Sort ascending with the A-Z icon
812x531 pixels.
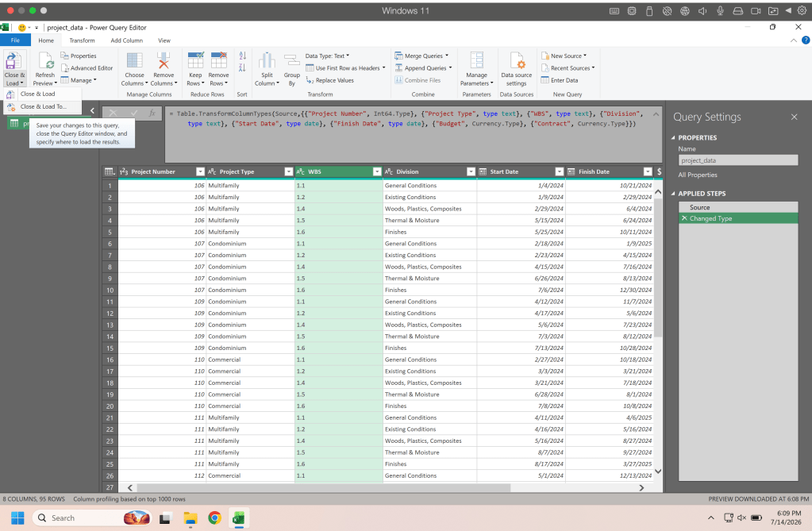coord(242,56)
